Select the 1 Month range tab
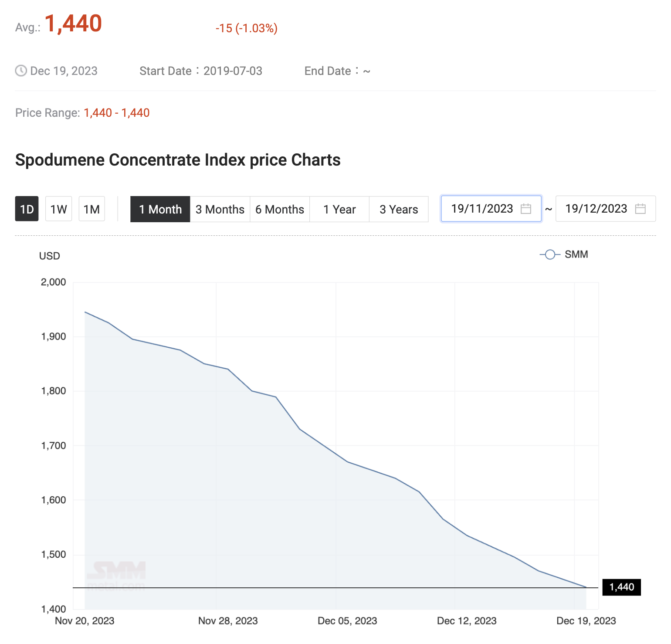 160,209
